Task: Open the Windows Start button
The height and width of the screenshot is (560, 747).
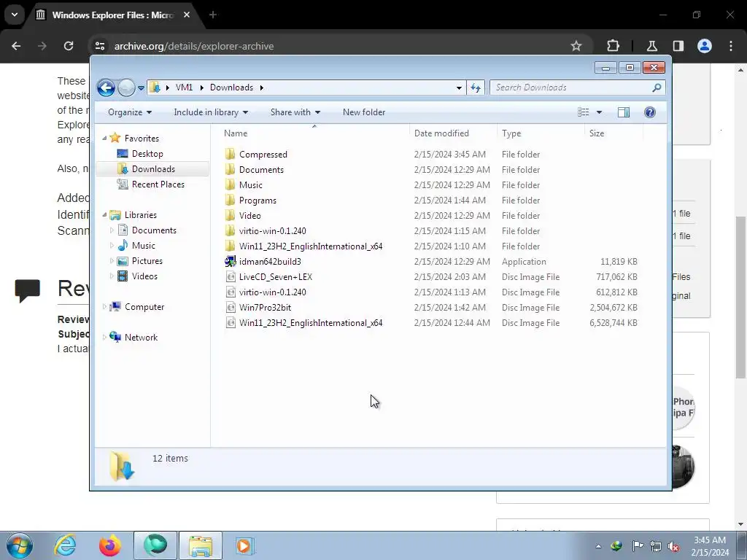Action: tap(20, 545)
